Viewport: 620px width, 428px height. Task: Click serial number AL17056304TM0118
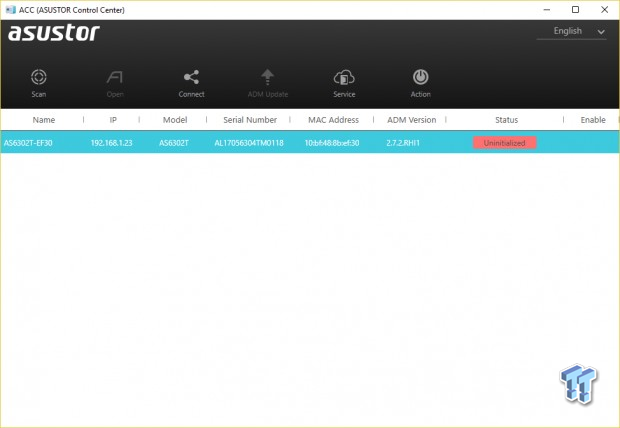tap(249, 143)
